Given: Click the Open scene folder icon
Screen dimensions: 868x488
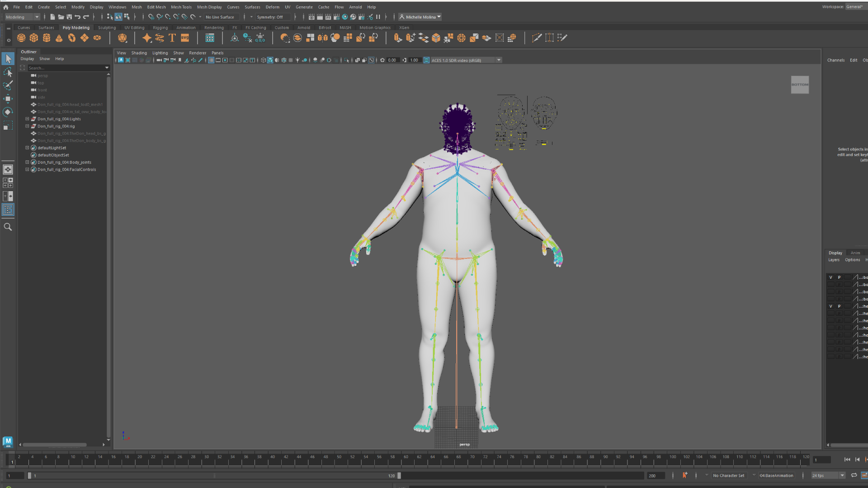Looking at the screenshot, I should click(61, 17).
